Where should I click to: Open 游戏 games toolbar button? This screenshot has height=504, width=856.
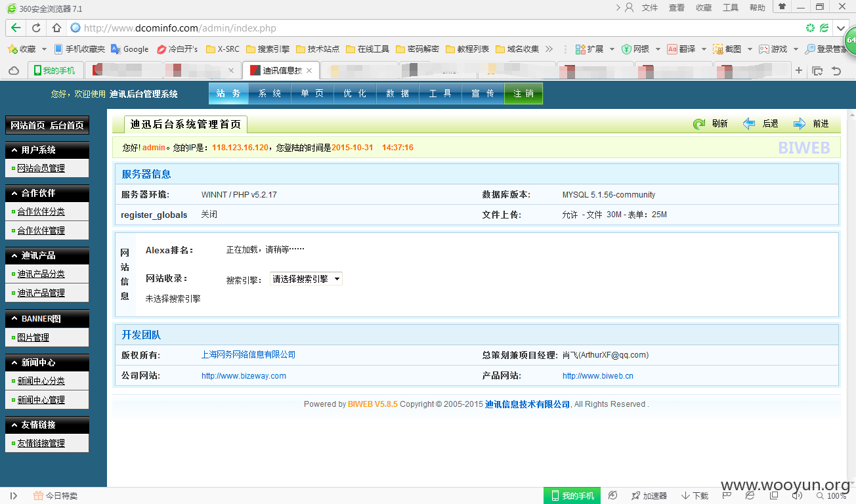[773, 49]
